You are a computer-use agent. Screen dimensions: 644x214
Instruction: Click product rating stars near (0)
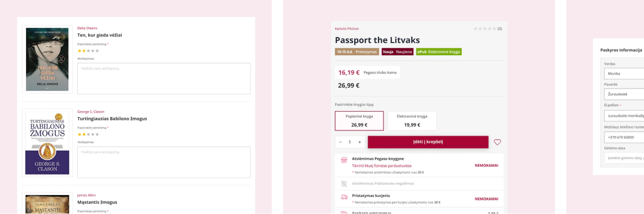(485, 29)
